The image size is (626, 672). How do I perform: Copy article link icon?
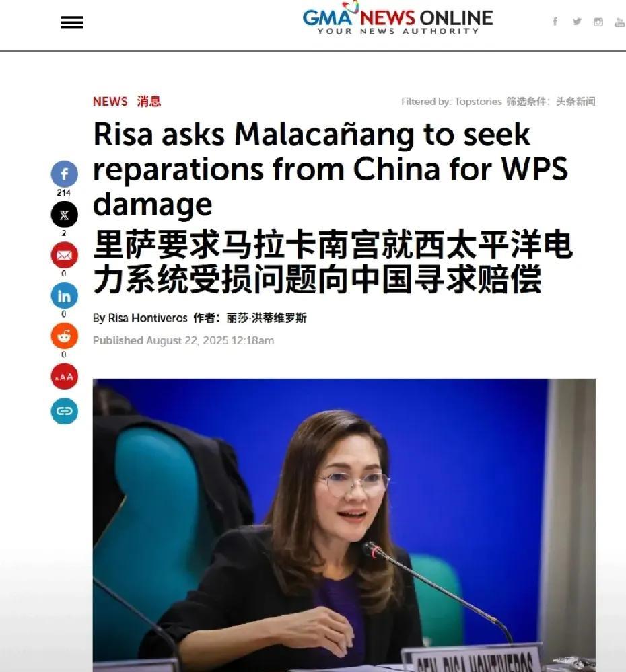pos(65,411)
